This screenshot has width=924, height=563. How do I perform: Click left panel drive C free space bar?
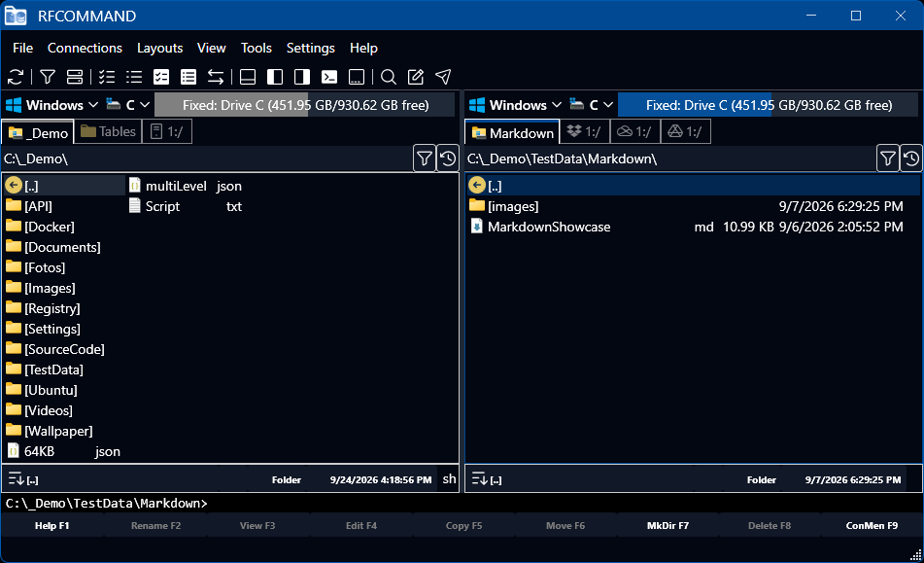pos(305,105)
